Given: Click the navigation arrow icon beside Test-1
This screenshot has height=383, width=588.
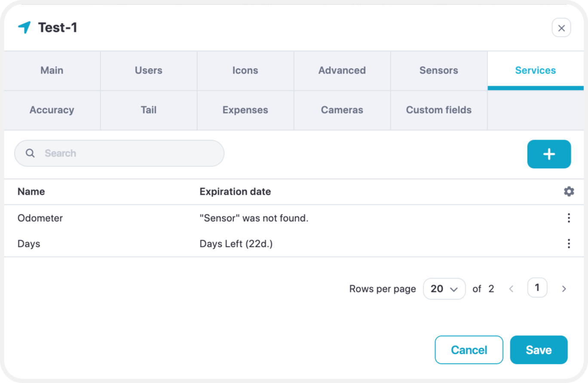Looking at the screenshot, I should coord(24,28).
